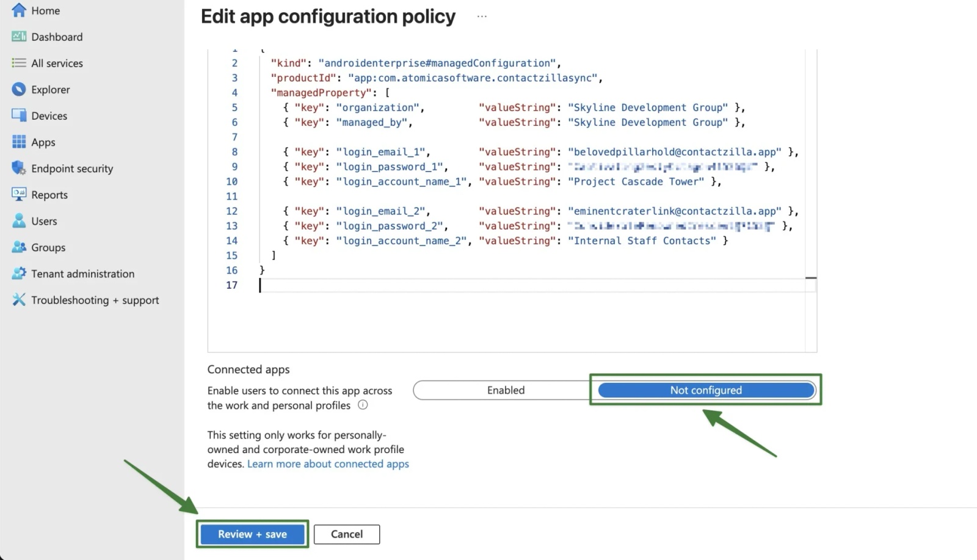977x560 pixels.
Task: Click the Explorer compass icon
Action: point(19,89)
